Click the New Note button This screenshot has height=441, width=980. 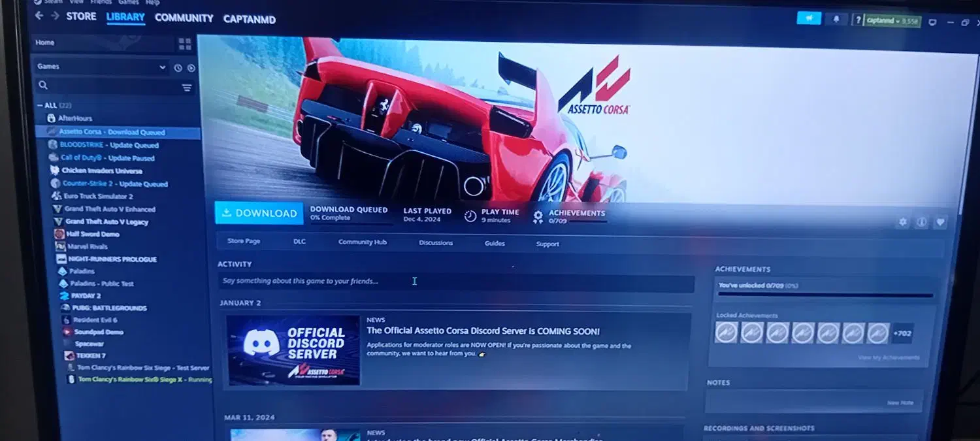[900, 403]
